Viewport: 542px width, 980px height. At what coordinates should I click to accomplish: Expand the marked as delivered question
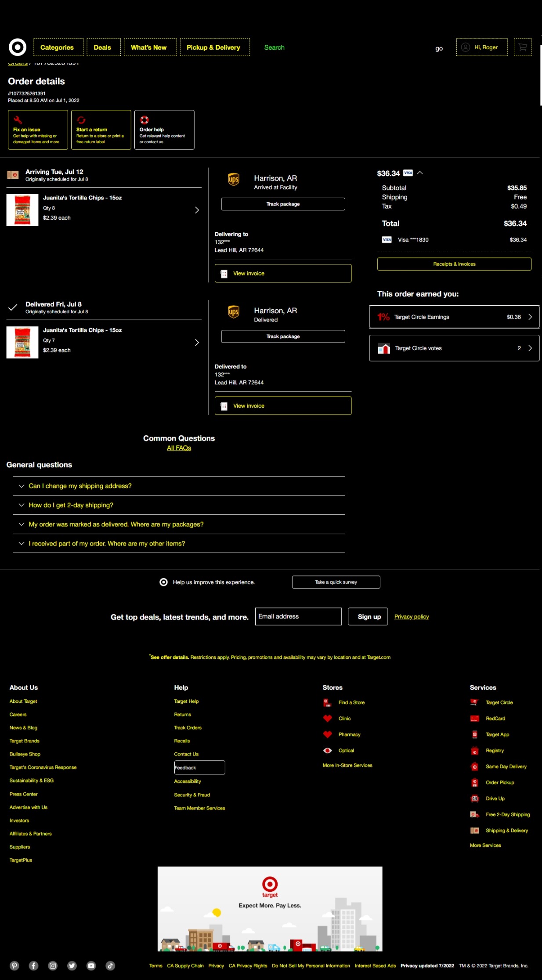(x=116, y=524)
